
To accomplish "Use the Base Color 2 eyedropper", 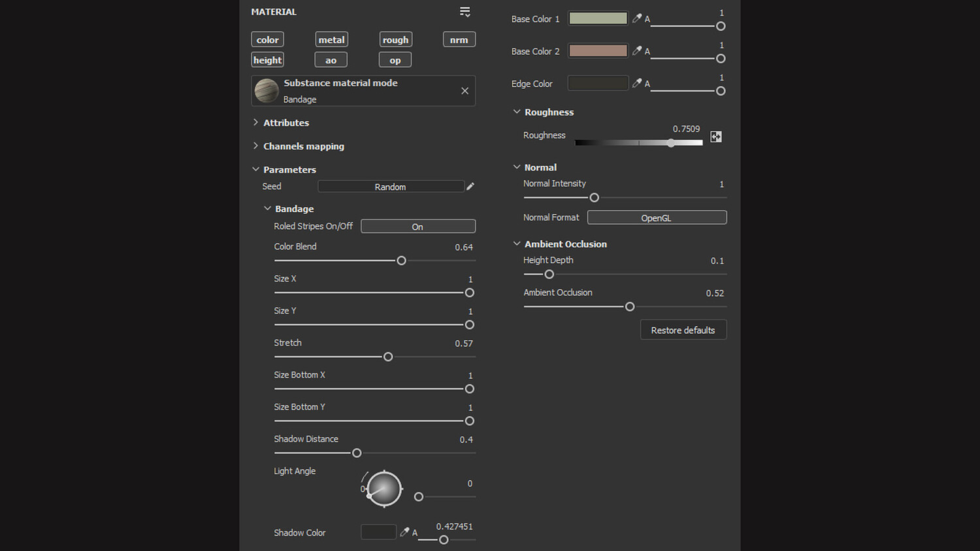I will pyautogui.click(x=637, y=51).
